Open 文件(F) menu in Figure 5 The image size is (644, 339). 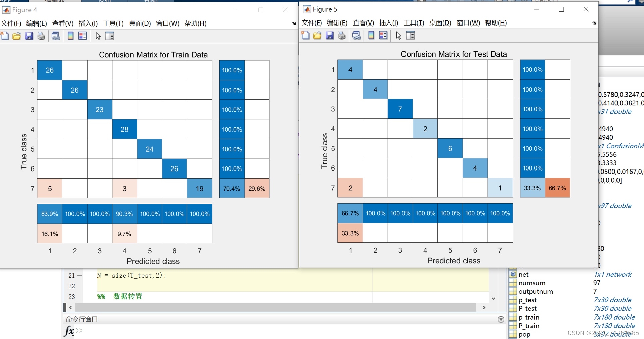(x=312, y=22)
